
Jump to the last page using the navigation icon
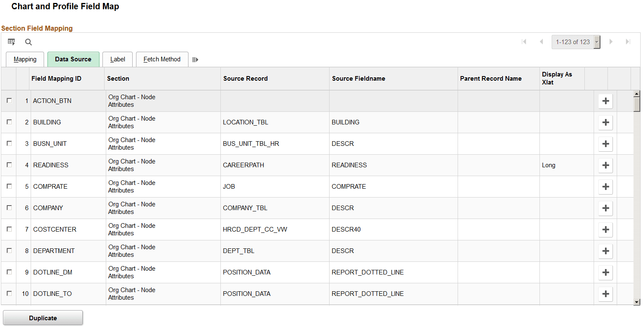(x=627, y=42)
